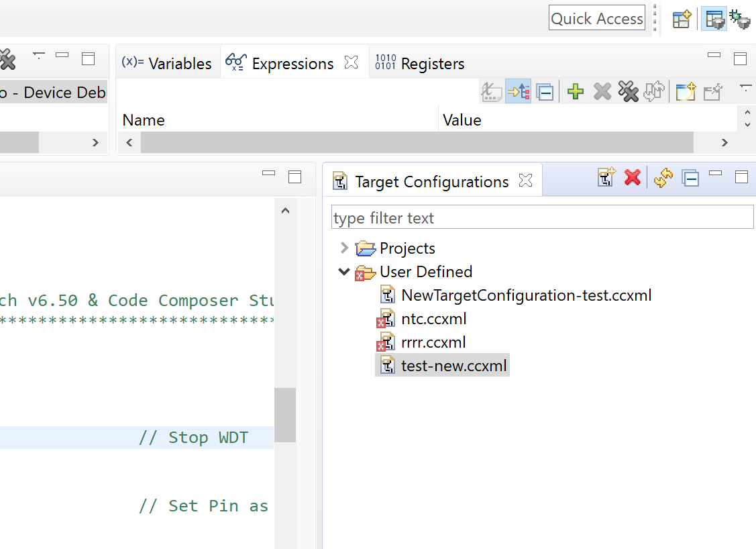Screen dimensions: 756x549
Task: Switch to the Variables tab
Action: click(168, 64)
